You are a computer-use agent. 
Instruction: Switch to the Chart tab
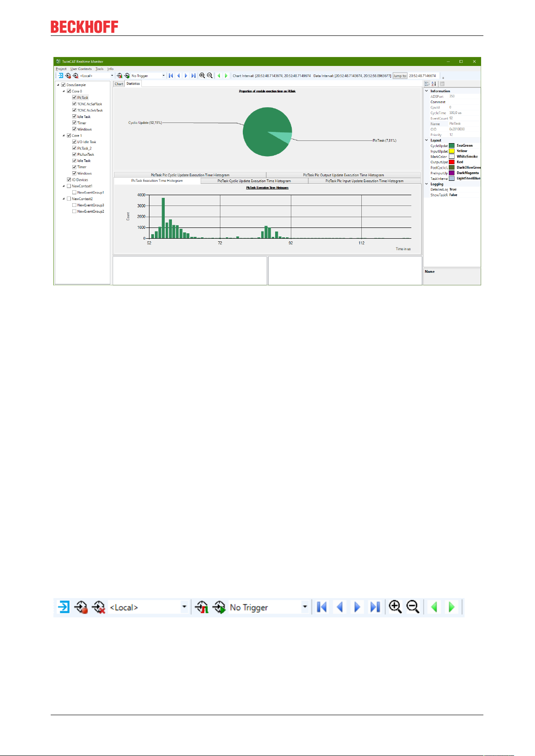coord(119,84)
